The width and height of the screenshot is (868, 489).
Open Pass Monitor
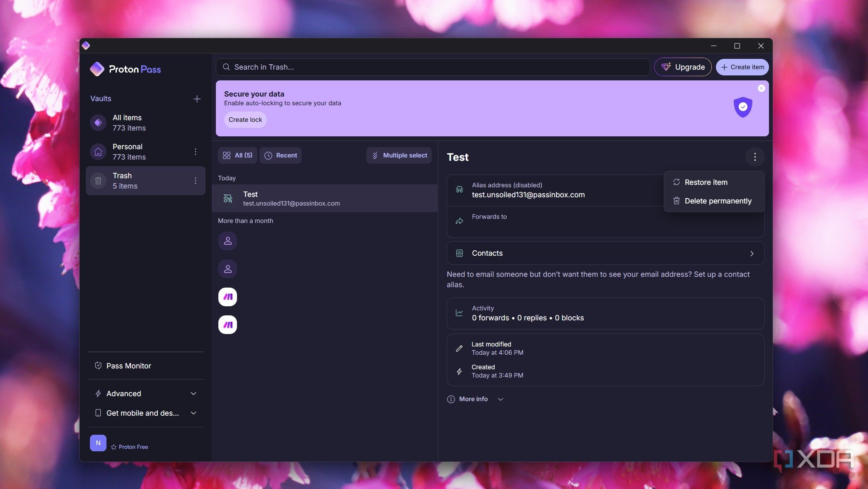point(145,366)
